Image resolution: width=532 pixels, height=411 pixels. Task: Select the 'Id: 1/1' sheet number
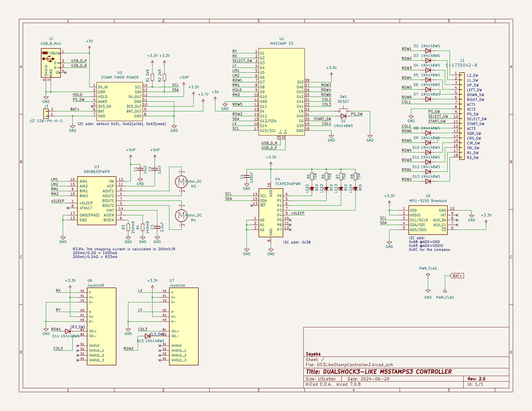coord(475,384)
